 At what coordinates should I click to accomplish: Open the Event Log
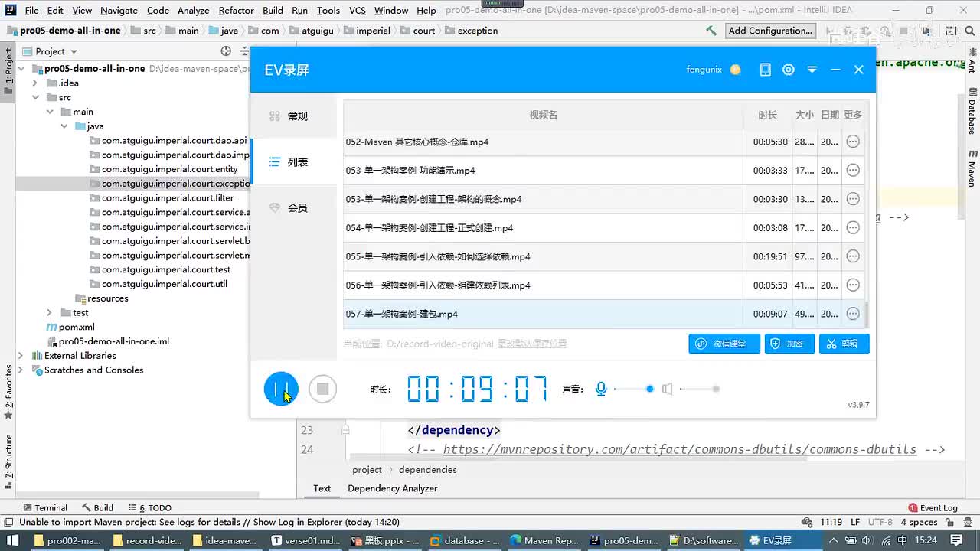933,507
